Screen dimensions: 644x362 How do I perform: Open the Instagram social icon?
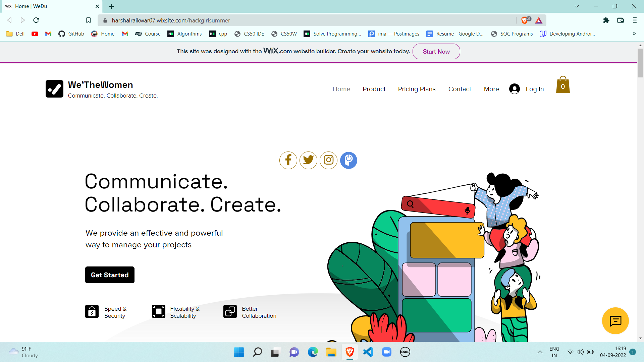[328, 160]
